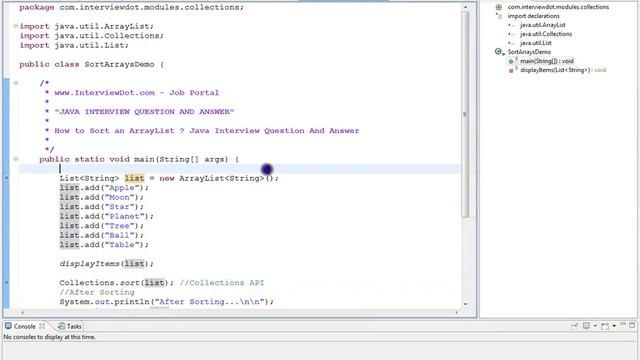The width and height of the screenshot is (640, 360).
Task: Click the editor scrollbar down arrow
Action: coord(465,304)
